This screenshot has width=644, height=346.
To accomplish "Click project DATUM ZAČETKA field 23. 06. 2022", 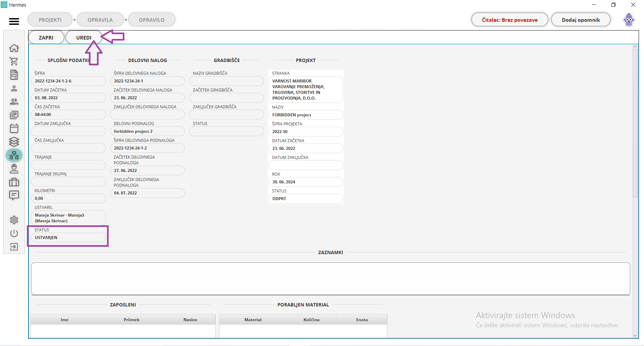I will 306,149.
